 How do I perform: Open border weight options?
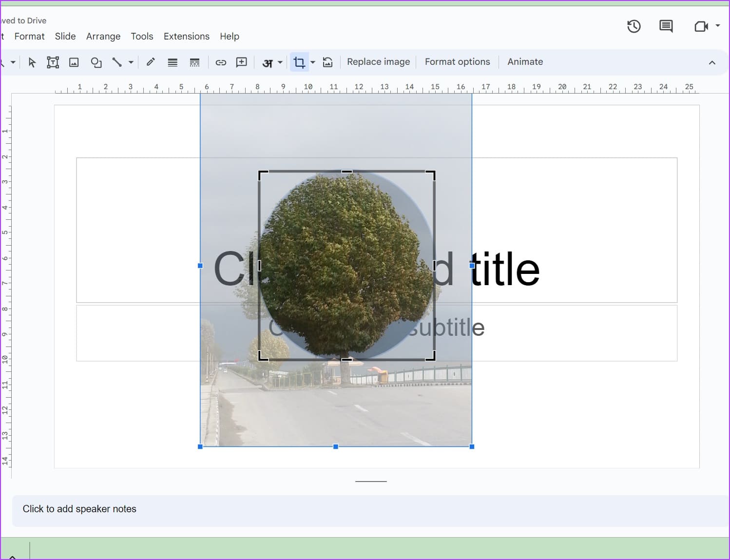tap(173, 62)
